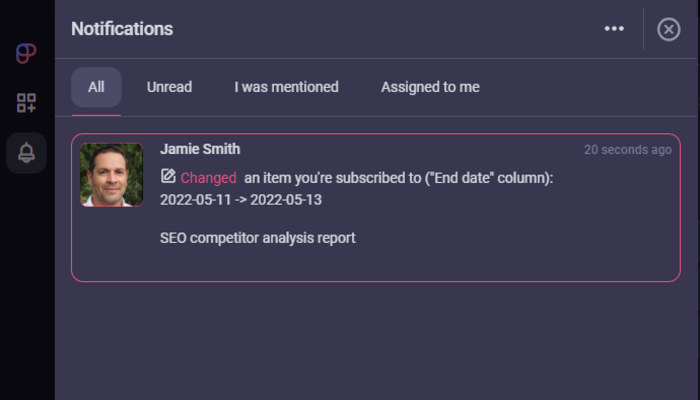Open SEO competitor analysis report item
Viewport: 700px width, 400px height.
click(x=258, y=238)
